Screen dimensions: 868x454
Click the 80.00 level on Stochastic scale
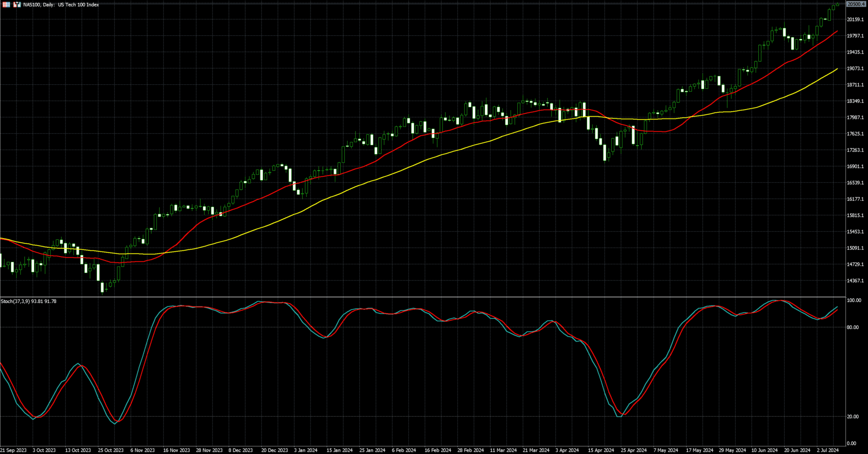tap(853, 327)
